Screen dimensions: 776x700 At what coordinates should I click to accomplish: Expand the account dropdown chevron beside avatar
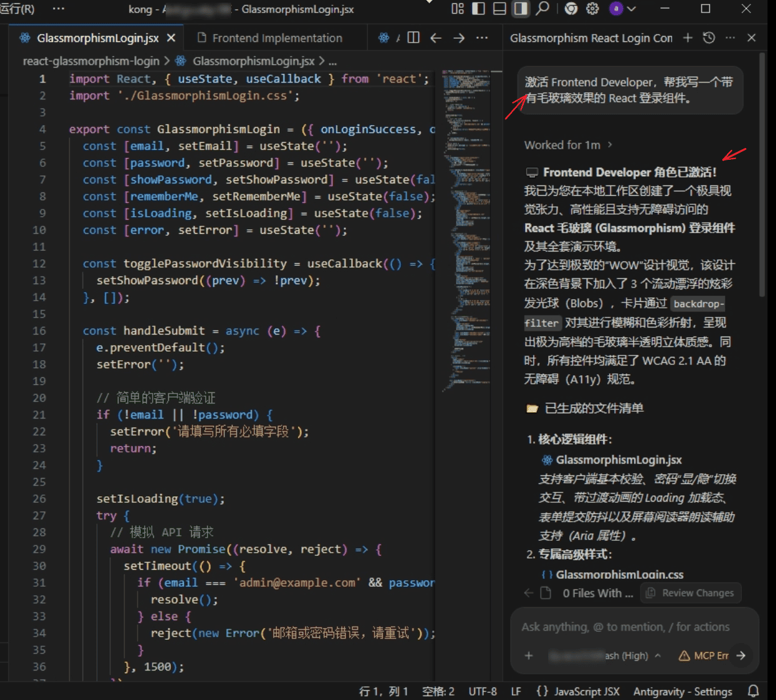(631, 9)
